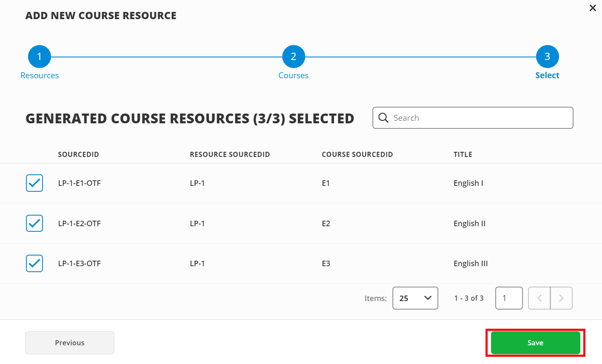Close the Add New Course Resource dialog
This screenshot has height=364, width=602.
tap(593, 8)
